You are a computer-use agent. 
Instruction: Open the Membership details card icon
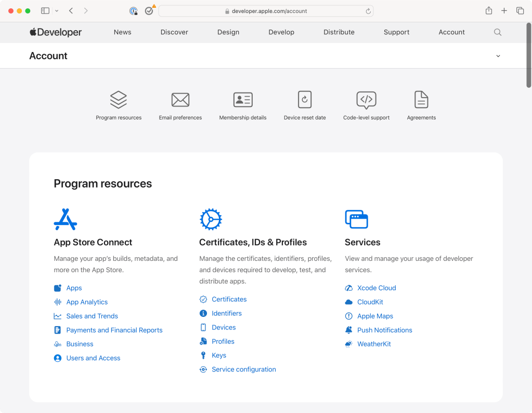tap(243, 99)
